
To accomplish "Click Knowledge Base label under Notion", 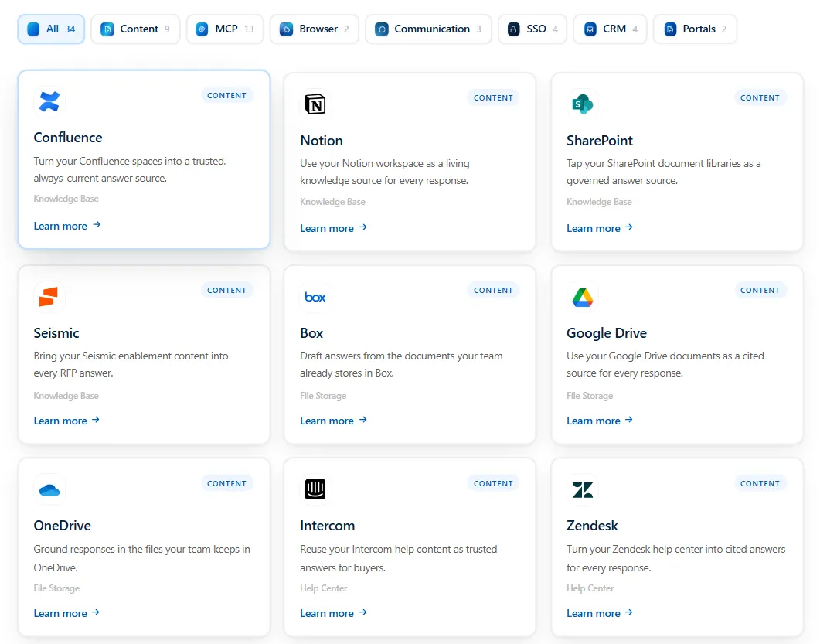I will click(x=332, y=202).
